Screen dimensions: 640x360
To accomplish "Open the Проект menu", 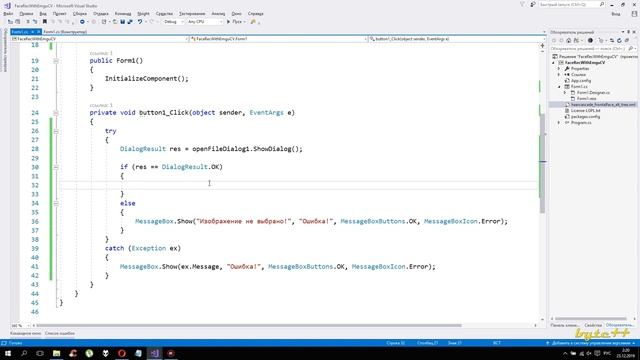I will point(59,13).
